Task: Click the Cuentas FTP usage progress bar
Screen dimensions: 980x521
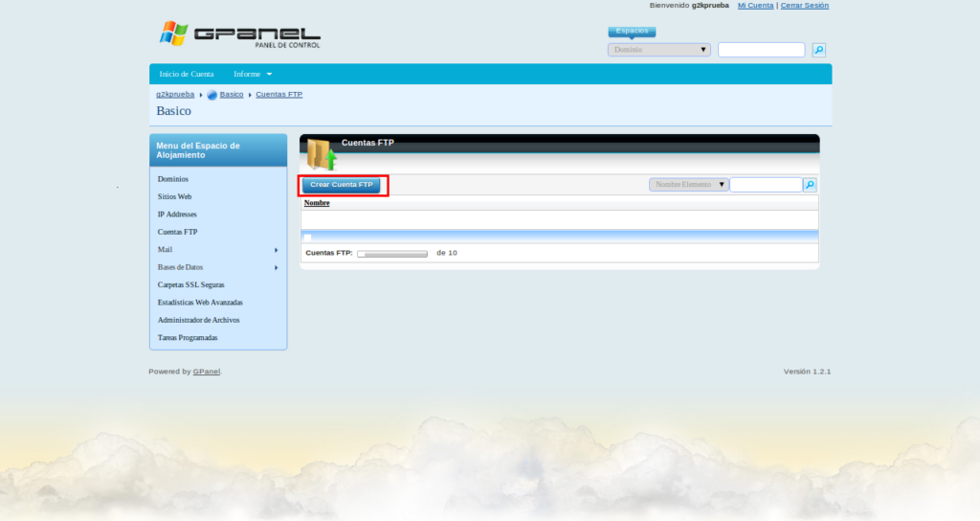Action: point(392,253)
